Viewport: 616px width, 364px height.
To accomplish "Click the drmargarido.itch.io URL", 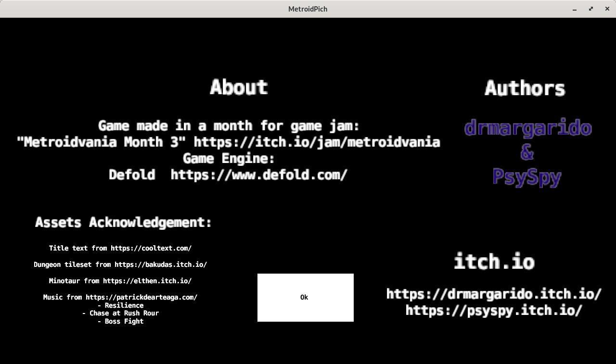I will [494, 294].
